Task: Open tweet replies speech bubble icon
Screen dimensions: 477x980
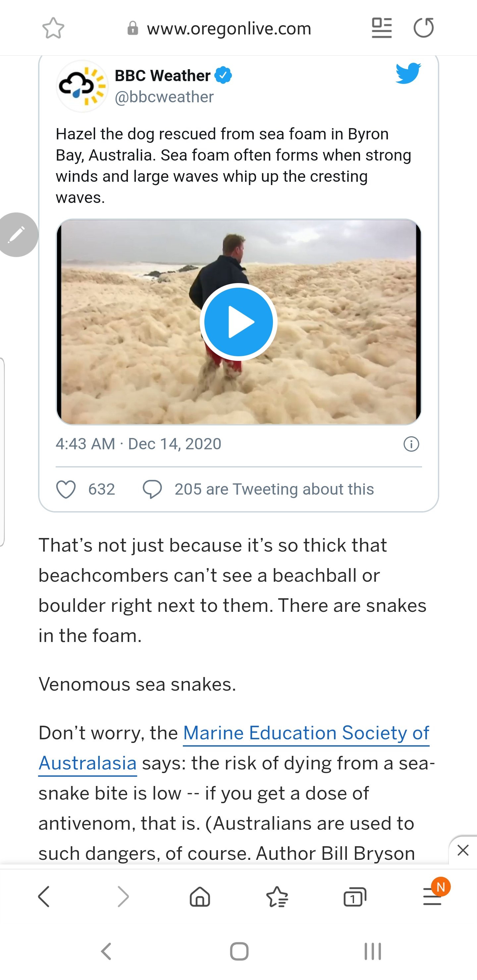Action: 152,489
